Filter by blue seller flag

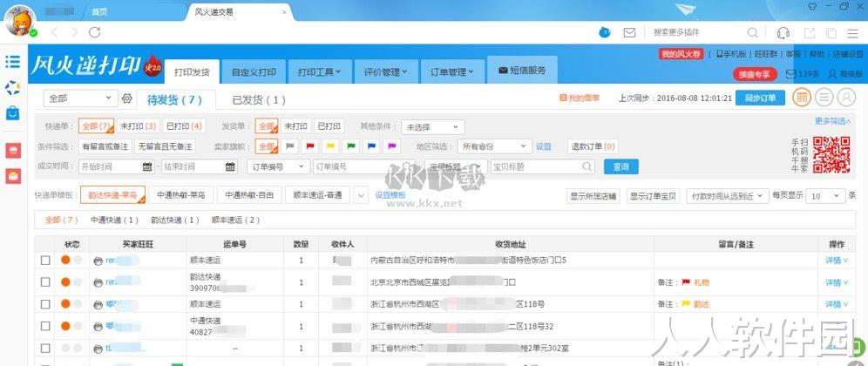pos(371,146)
